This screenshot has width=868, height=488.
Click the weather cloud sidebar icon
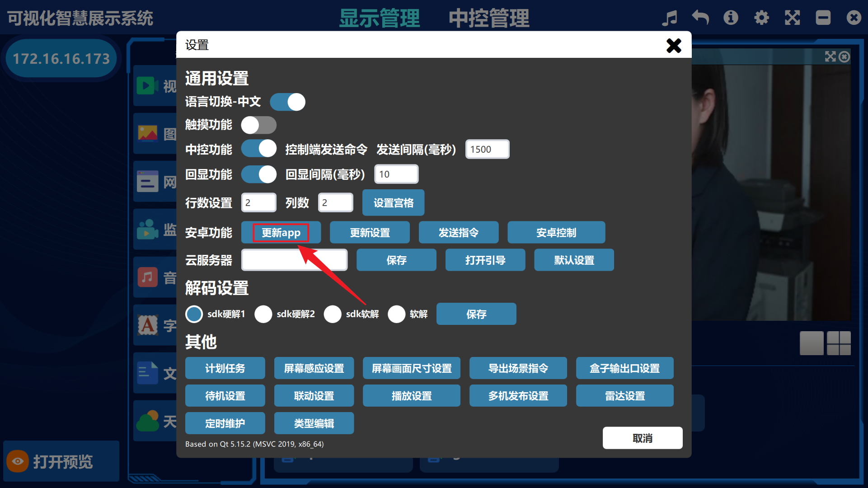147,421
